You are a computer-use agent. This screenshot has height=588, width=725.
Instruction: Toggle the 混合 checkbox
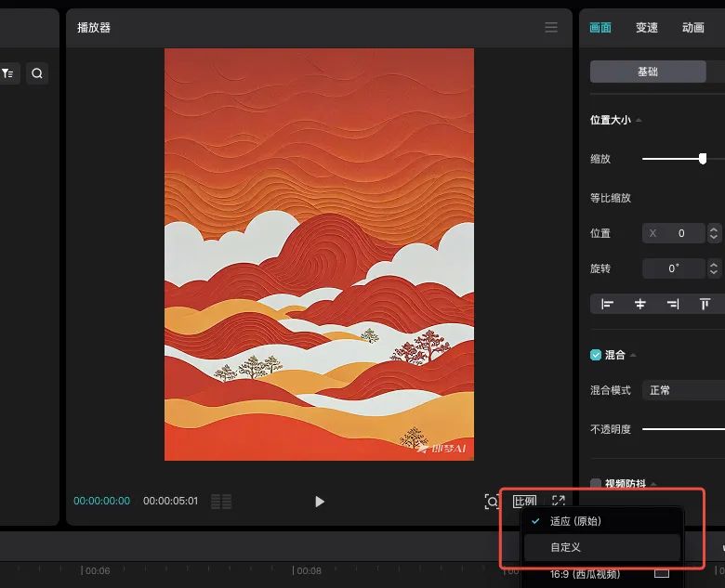pos(596,355)
